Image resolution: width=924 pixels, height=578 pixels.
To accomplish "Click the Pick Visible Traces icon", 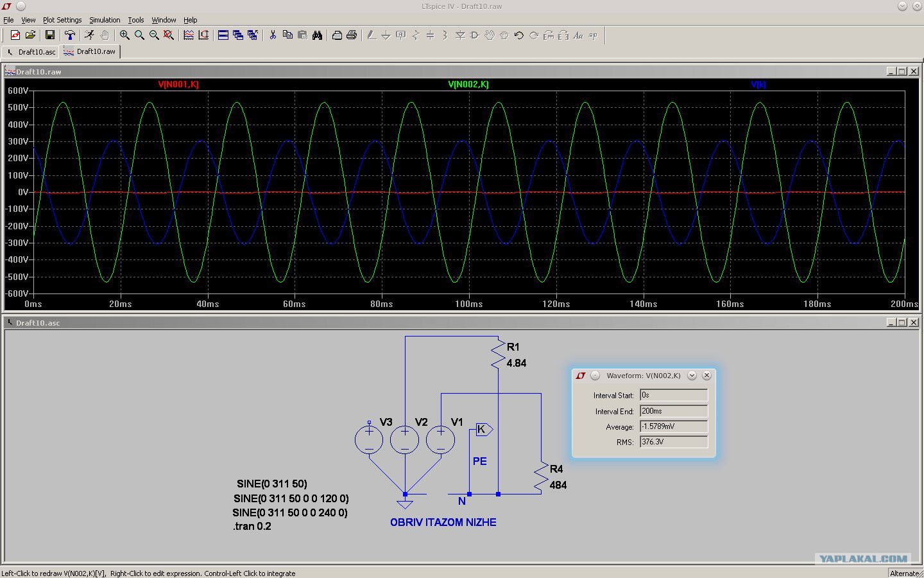I will coord(189,35).
